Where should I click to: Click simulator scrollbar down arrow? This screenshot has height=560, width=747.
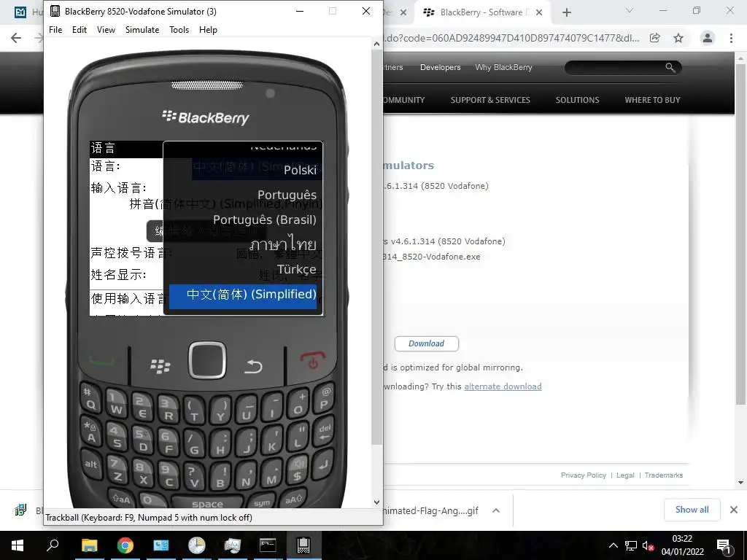pyautogui.click(x=377, y=502)
